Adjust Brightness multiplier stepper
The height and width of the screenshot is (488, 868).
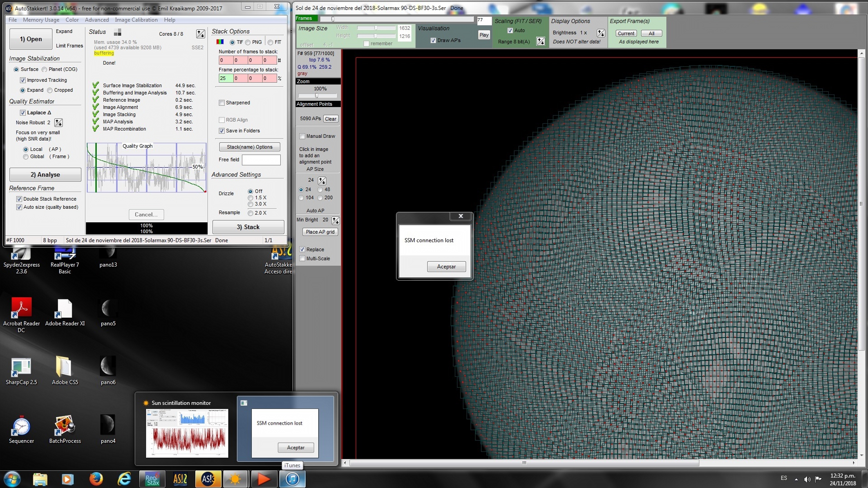(601, 33)
